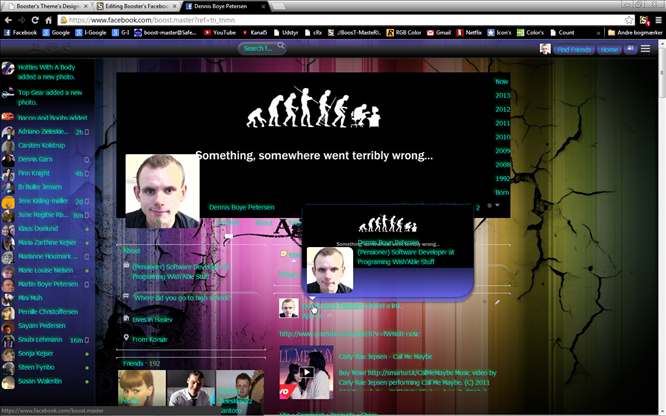Open chat with Martin Boye Petersen
This screenshot has height=416, width=666.
[45, 284]
